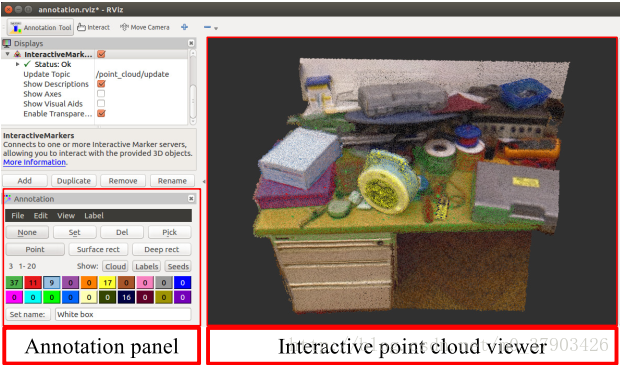Click the Displays panel monitor icon
Image resolution: width=620 pixels, height=365 pixels.
pos(7,43)
